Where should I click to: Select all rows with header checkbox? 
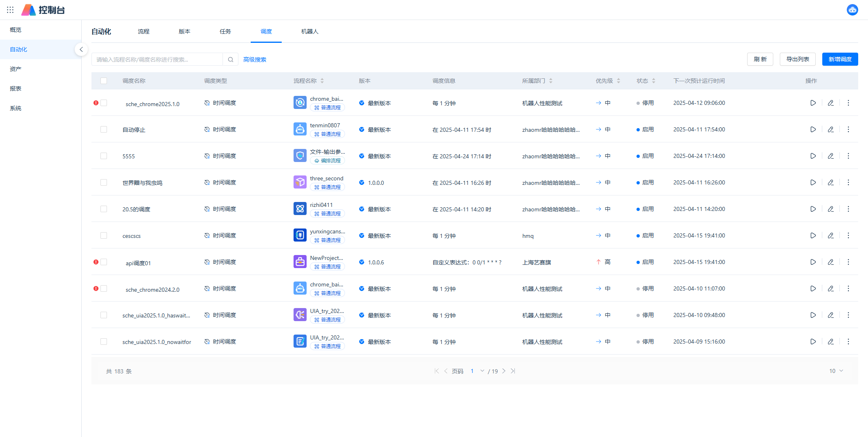coord(104,81)
